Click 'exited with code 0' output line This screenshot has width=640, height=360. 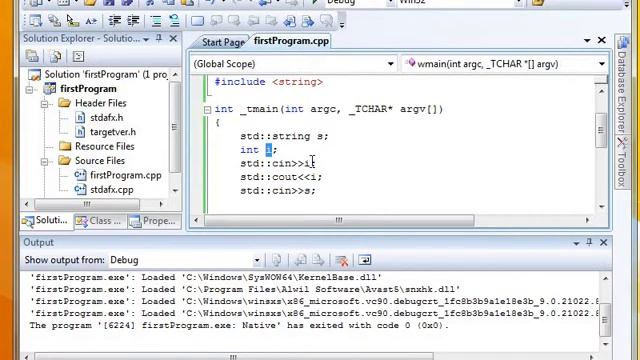[239, 325]
